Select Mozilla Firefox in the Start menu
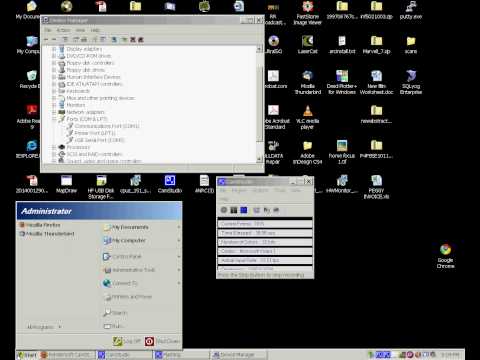This screenshot has height=360, width=480. click(40, 225)
